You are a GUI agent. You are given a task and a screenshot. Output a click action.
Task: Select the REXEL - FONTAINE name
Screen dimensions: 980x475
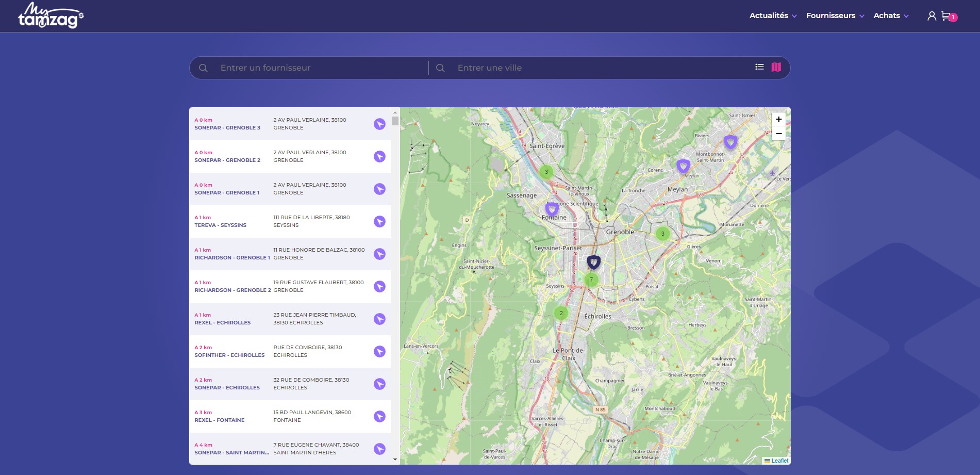click(x=219, y=420)
